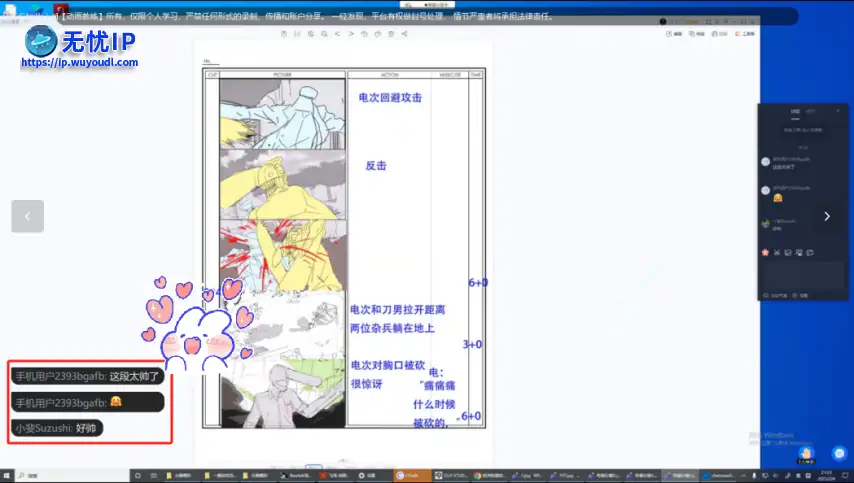This screenshot has width=854, height=483.
Task: Click the zoom in magnifier in viewer toolbar
Action: click(x=310, y=34)
